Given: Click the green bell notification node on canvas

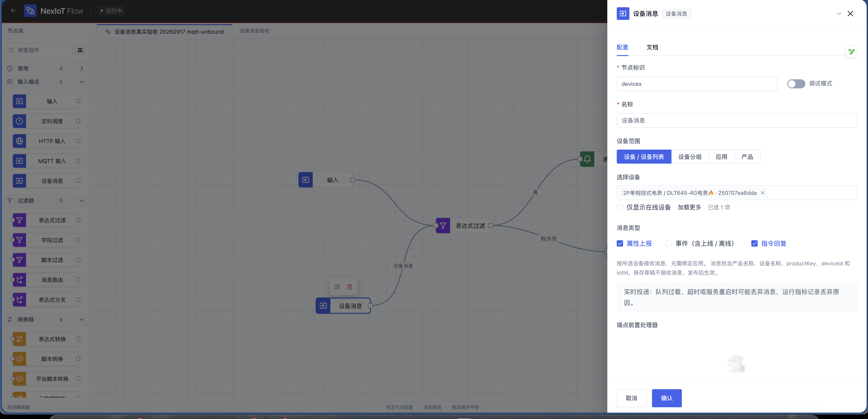Looking at the screenshot, I should (x=587, y=159).
